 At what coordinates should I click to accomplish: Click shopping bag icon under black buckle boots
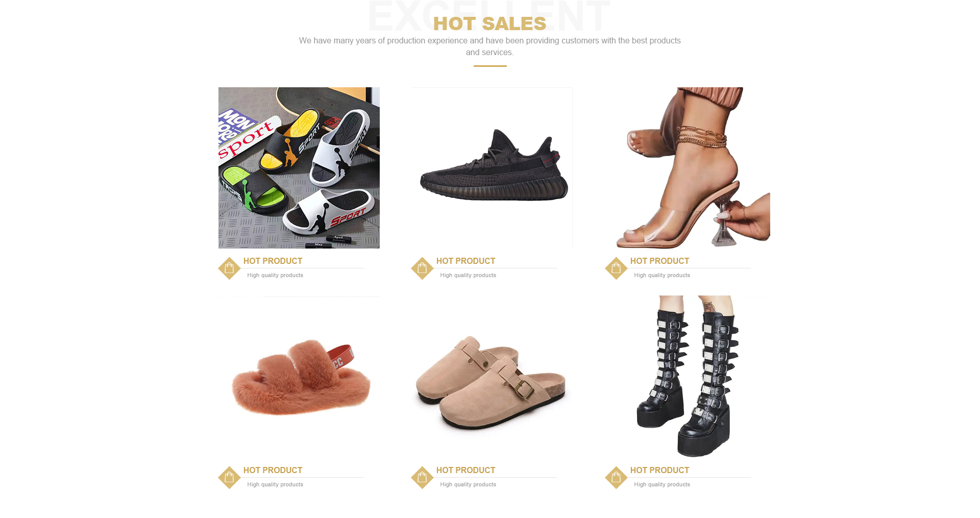(x=616, y=477)
